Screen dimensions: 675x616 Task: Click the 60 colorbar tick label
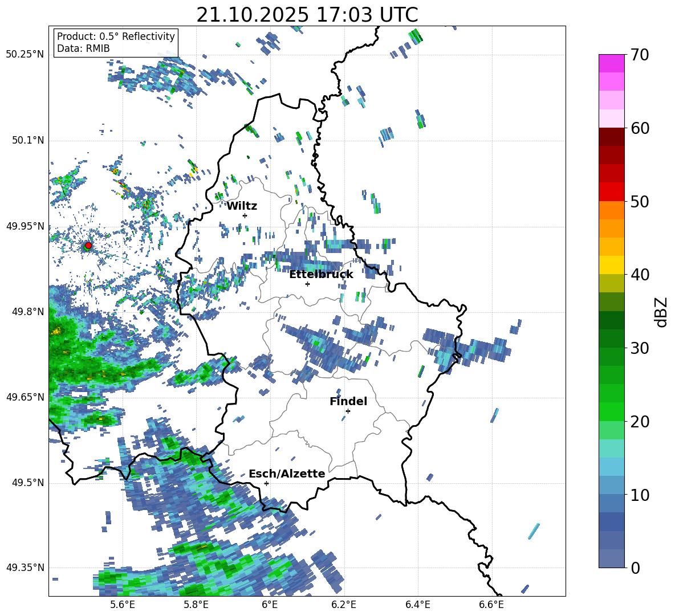click(640, 128)
